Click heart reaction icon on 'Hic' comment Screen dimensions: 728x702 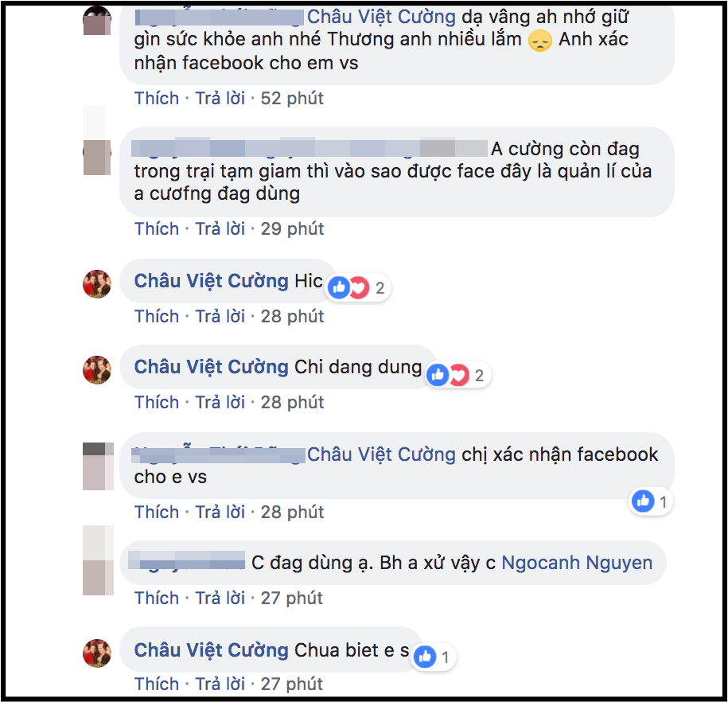pyautogui.click(x=360, y=287)
